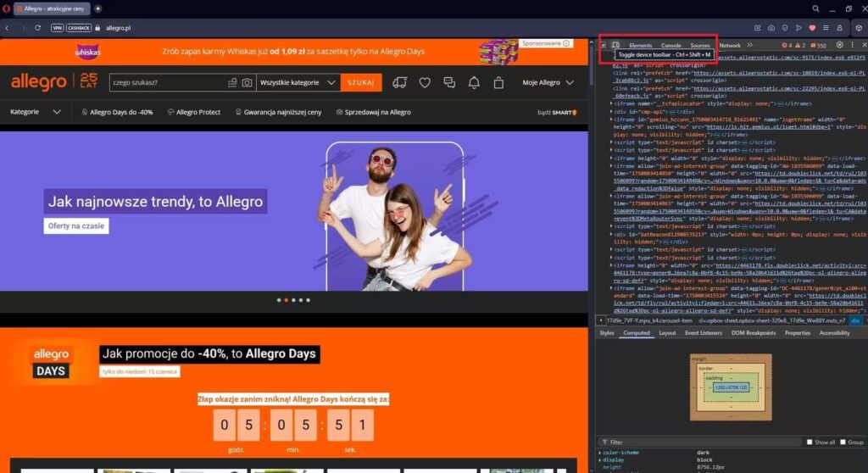
Task: Enable the Group checkbox
Action: tap(843, 442)
